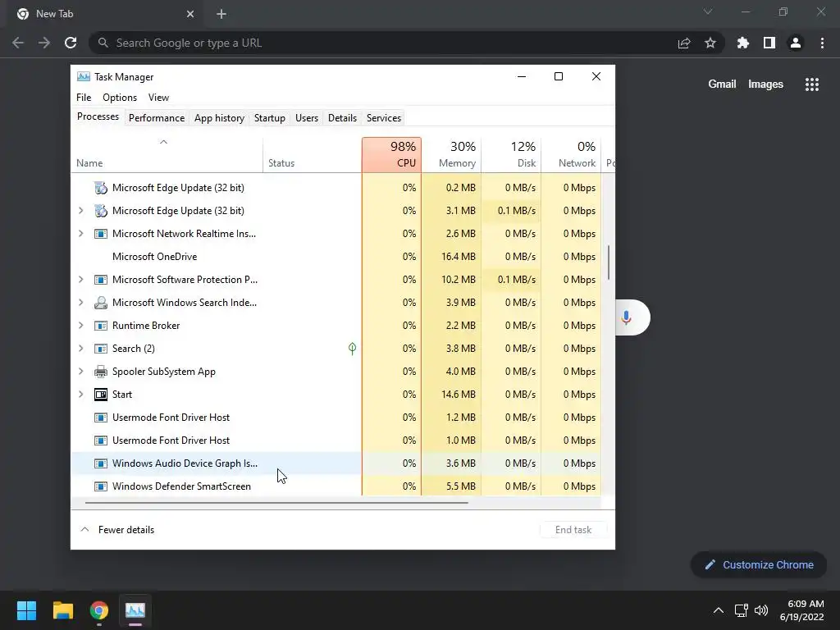
Task: Open the Google apps grid
Action: (812, 84)
